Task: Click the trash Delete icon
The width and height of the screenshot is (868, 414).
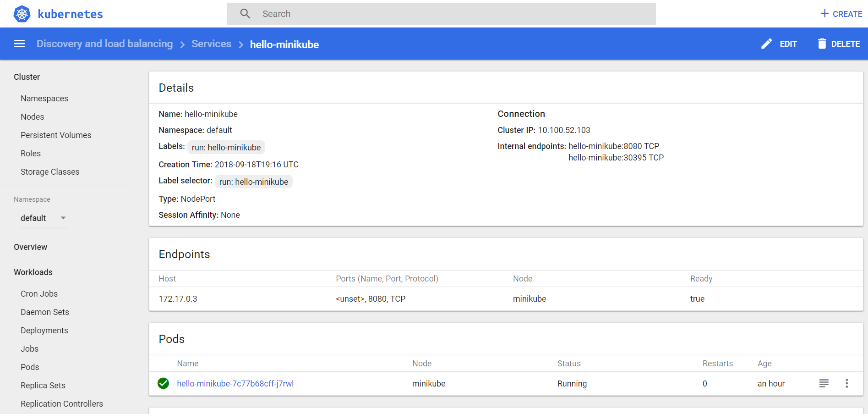Action: (x=822, y=44)
